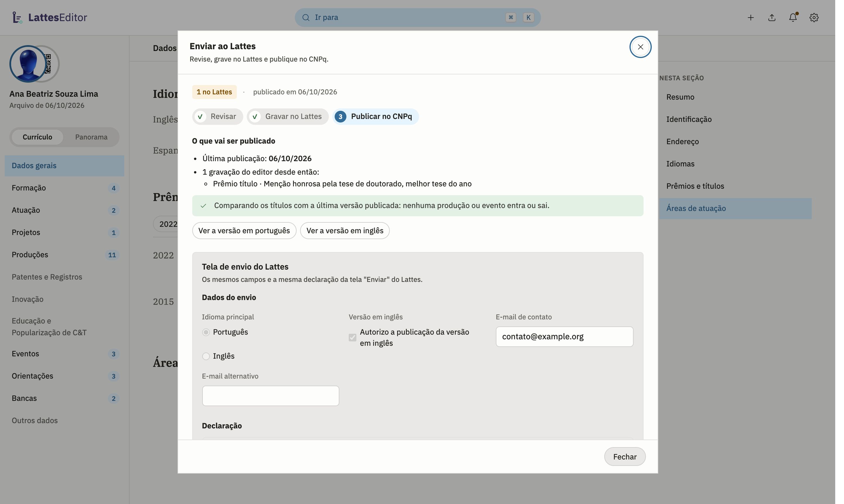Open the plus add-new icon

751,18
